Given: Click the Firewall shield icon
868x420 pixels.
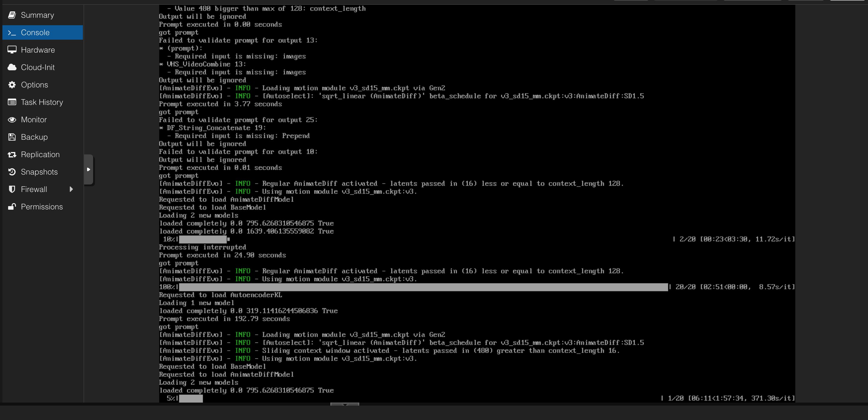Looking at the screenshot, I should tap(12, 189).
